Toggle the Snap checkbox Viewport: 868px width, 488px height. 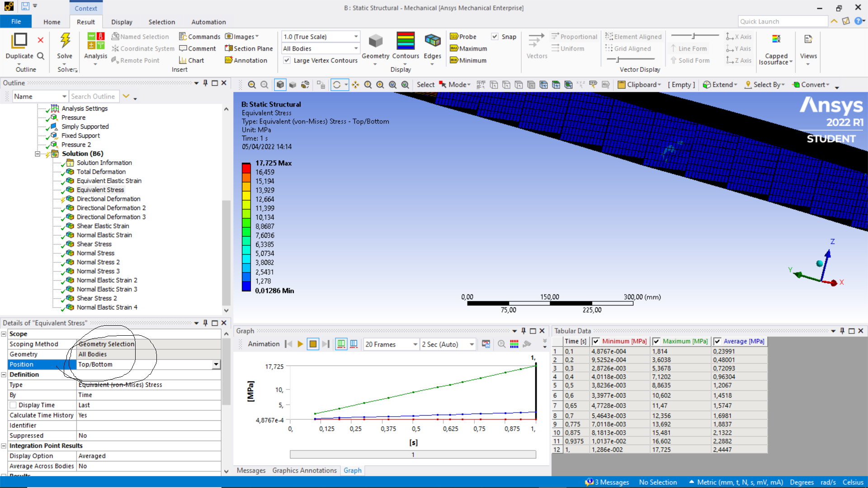(495, 37)
